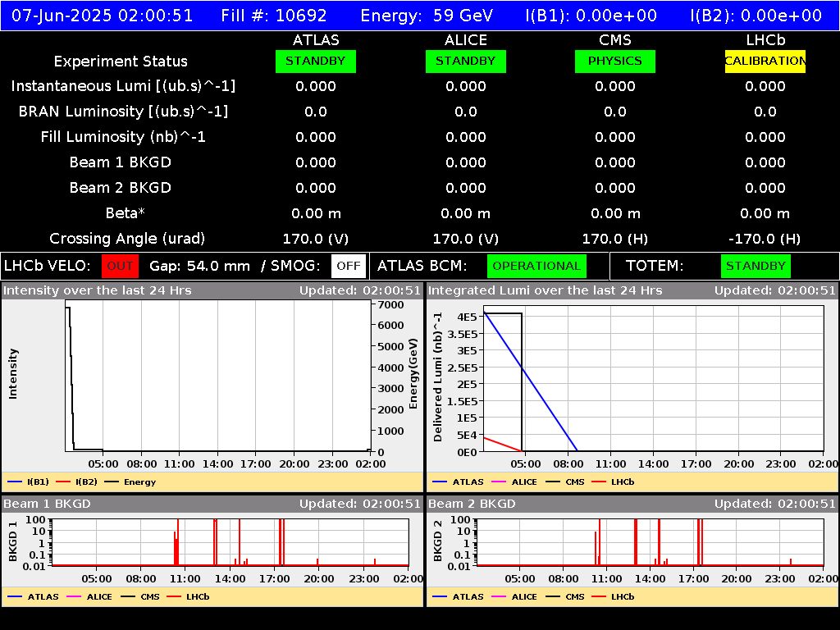
Task: Select LHCb crossing angle -170.0 (H)
Action: coord(765,239)
